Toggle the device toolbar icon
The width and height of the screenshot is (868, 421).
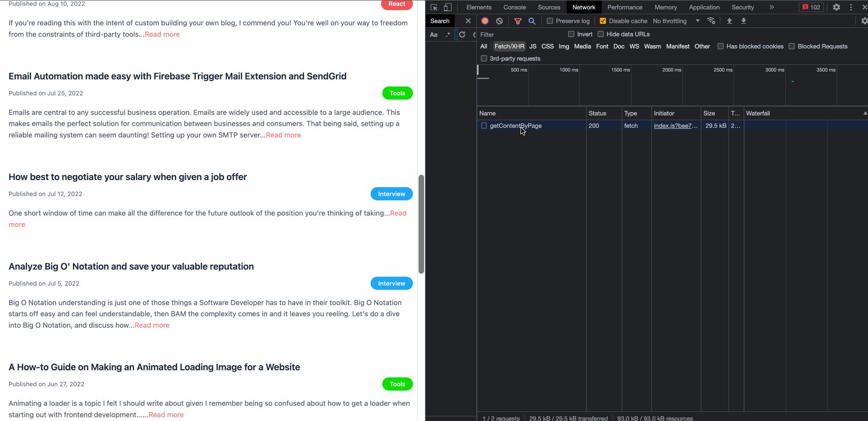(x=447, y=7)
